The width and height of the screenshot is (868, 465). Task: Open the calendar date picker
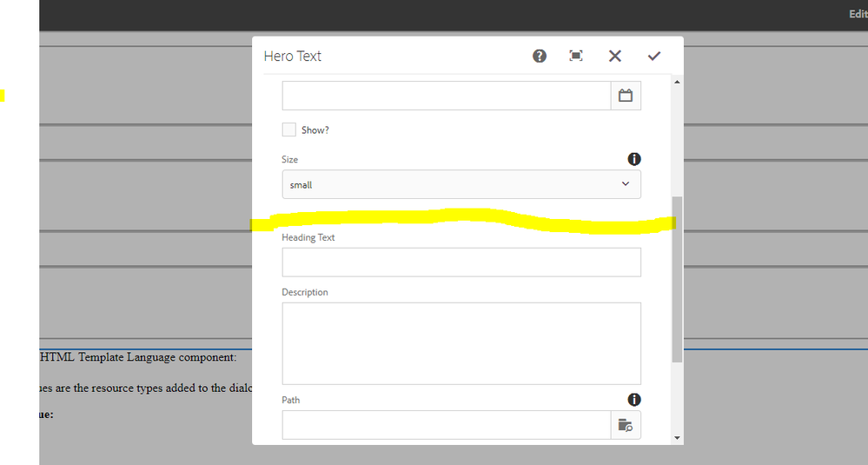(626, 96)
